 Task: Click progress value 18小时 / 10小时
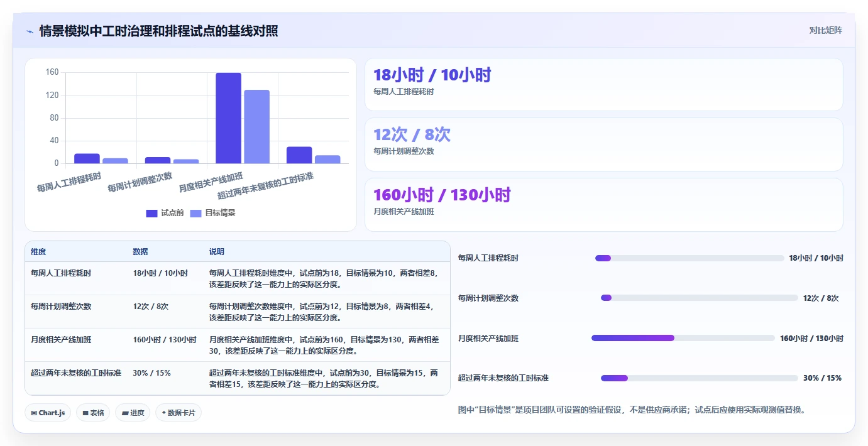coord(816,258)
